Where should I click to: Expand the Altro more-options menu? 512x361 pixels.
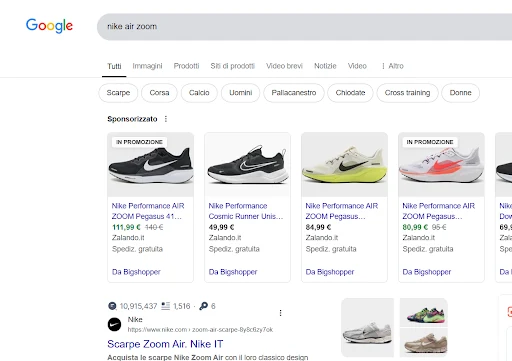click(x=393, y=66)
